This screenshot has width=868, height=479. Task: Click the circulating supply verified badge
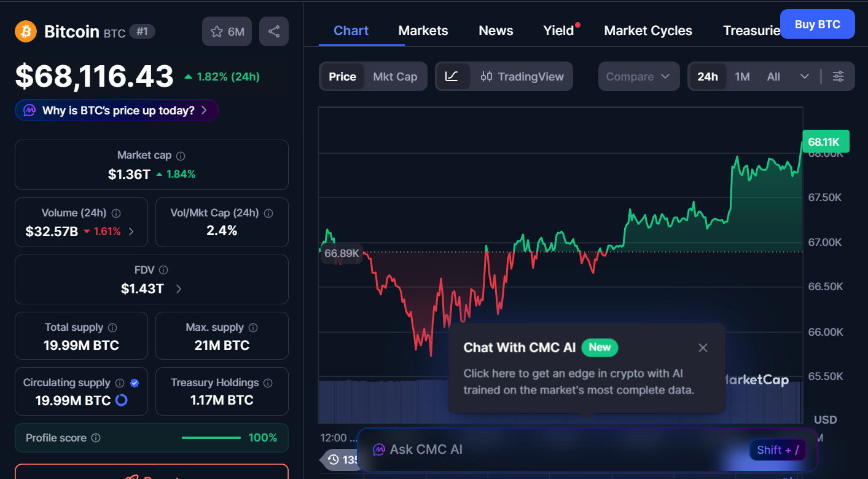click(135, 383)
